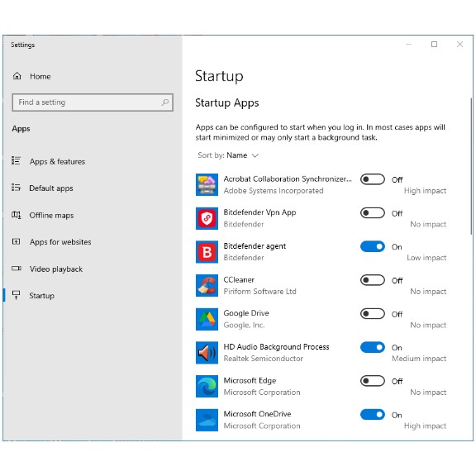Click the Home house icon
Viewport: 476px width, 476px height.
click(x=17, y=76)
